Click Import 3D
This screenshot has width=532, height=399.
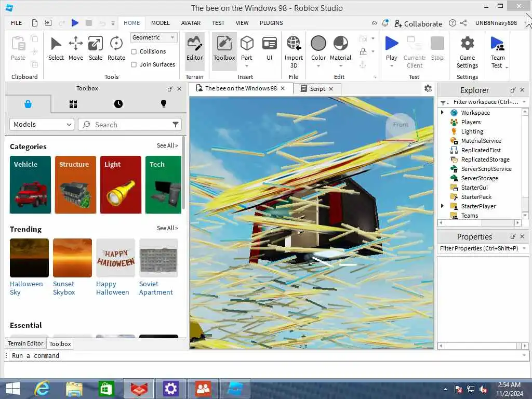pos(294,52)
